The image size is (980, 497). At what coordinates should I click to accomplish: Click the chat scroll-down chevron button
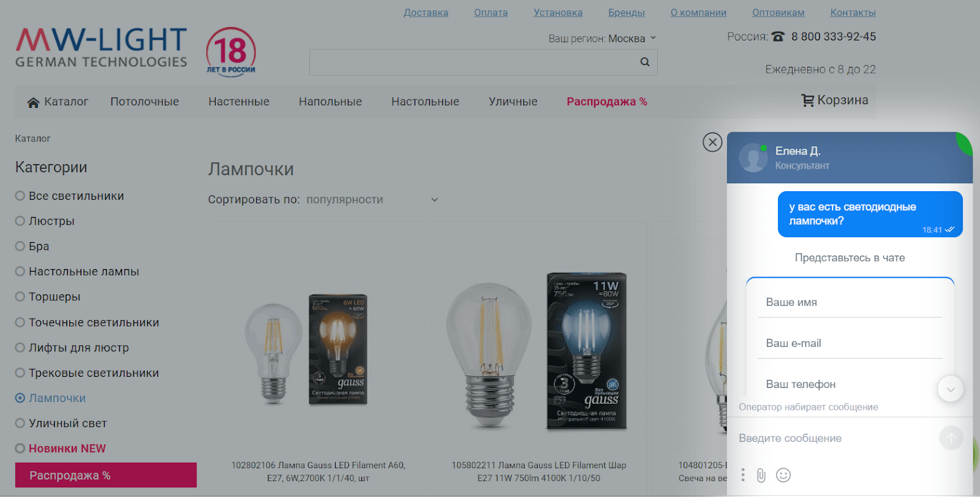(x=951, y=389)
